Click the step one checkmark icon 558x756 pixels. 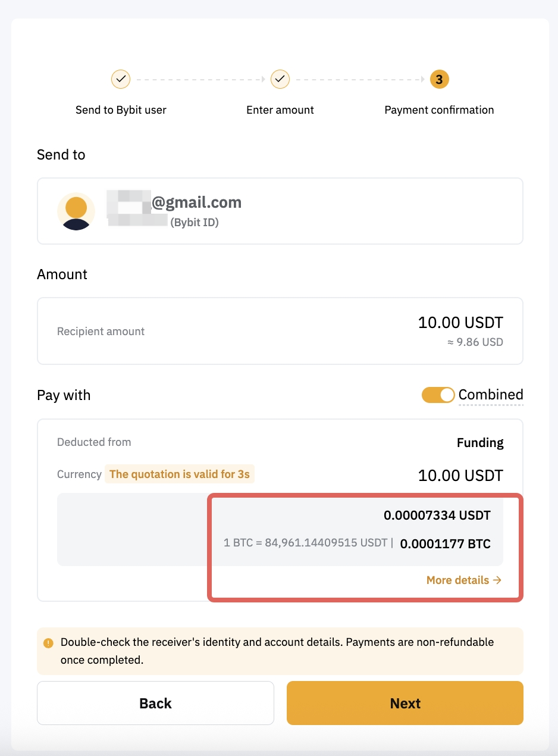121,79
